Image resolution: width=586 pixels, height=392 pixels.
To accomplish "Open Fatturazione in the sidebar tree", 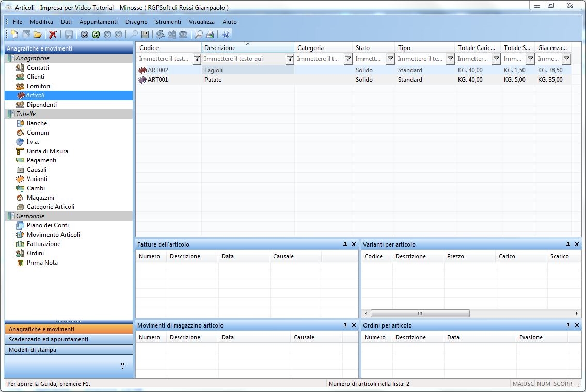I will [43, 244].
